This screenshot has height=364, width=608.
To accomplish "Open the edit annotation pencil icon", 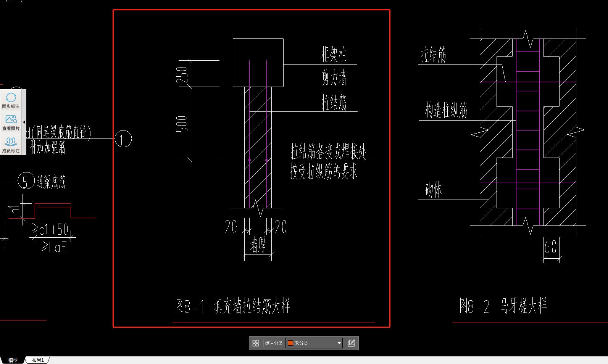I will tap(352, 343).
